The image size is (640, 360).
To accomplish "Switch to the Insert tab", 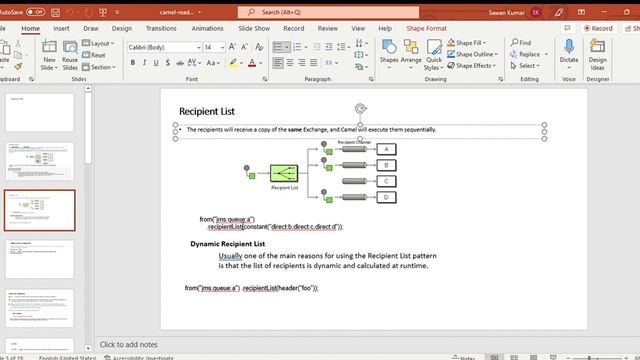I will tap(61, 28).
